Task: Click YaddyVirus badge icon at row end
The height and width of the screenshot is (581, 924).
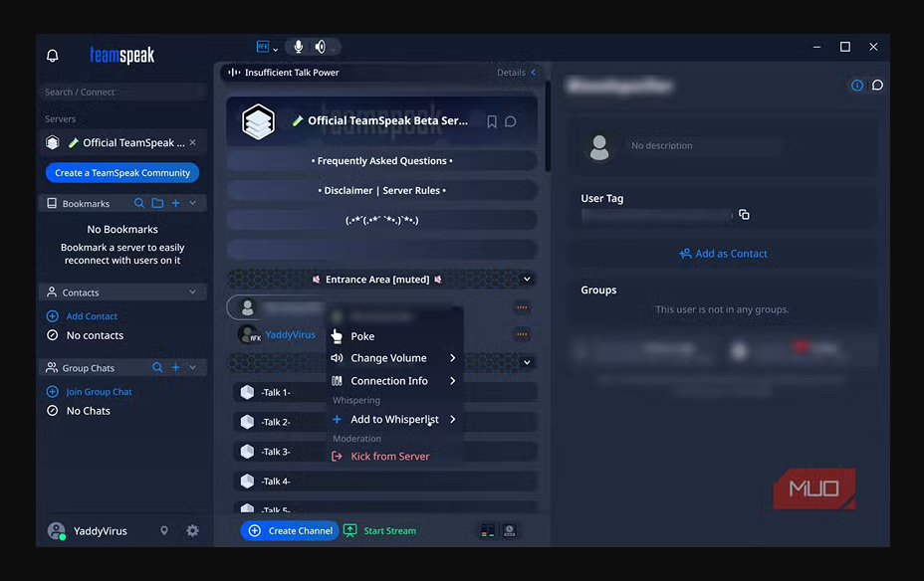Action: (522, 334)
